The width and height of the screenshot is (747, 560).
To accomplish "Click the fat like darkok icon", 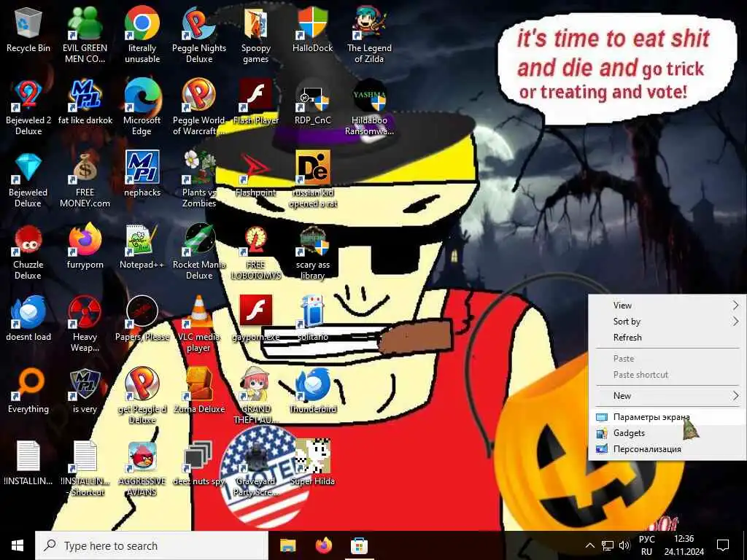I will [85, 96].
